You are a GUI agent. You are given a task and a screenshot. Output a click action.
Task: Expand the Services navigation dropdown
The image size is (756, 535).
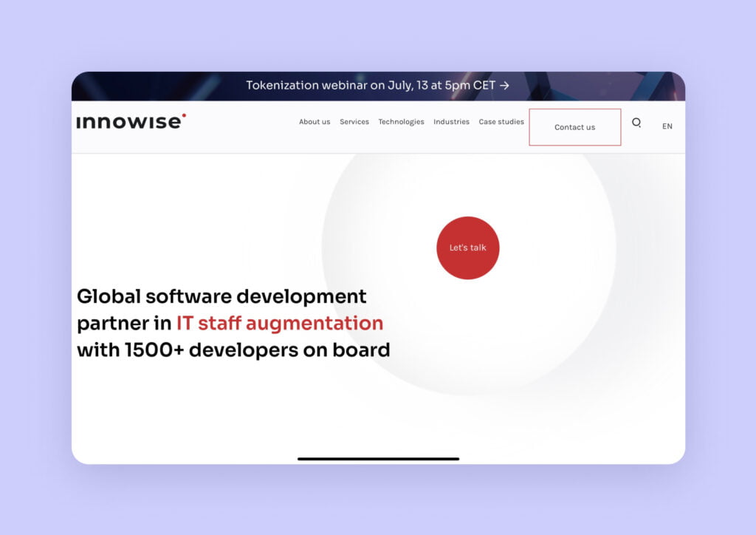[354, 122]
